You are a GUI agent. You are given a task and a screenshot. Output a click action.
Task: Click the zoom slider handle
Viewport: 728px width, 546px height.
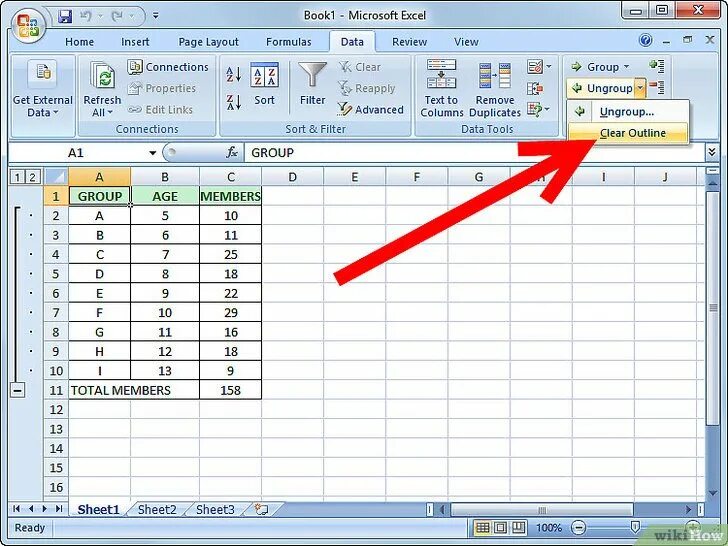pyautogui.click(x=635, y=526)
